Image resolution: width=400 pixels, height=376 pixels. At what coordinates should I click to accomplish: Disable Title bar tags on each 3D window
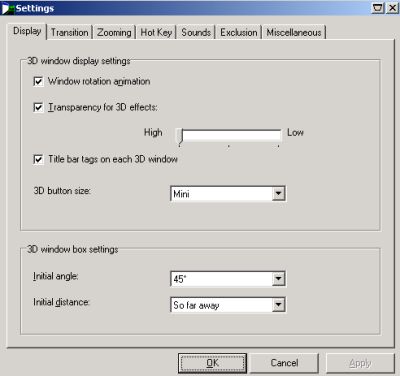pyautogui.click(x=38, y=159)
